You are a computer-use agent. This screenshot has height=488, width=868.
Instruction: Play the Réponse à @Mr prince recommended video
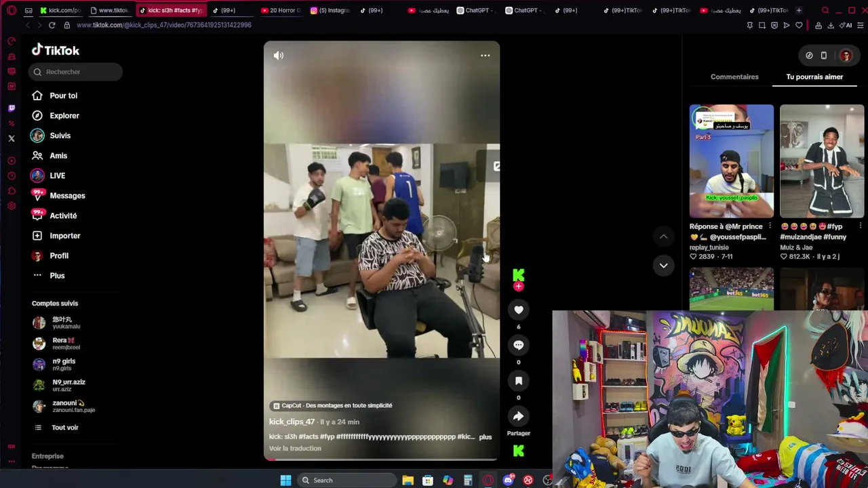point(731,161)
